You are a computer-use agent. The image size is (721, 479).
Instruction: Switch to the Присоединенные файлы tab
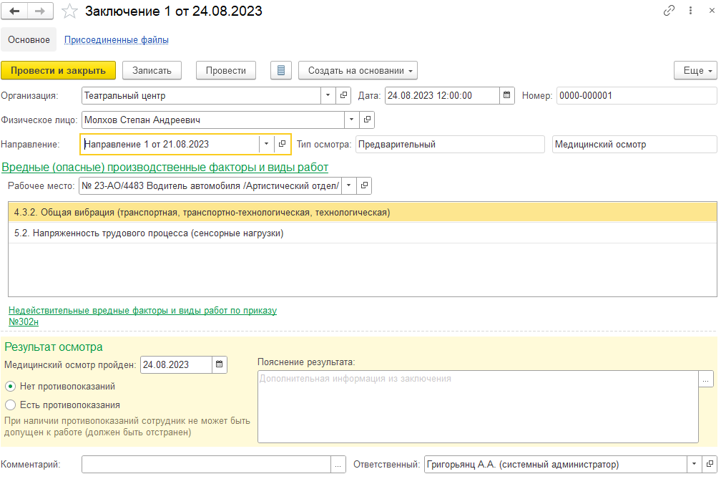(x=116, y=40)
